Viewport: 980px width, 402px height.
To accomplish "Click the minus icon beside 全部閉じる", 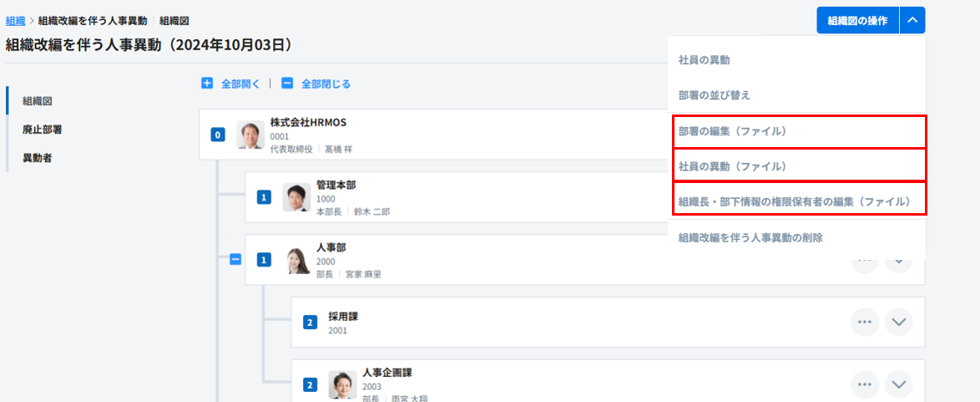I will point(287,84).
